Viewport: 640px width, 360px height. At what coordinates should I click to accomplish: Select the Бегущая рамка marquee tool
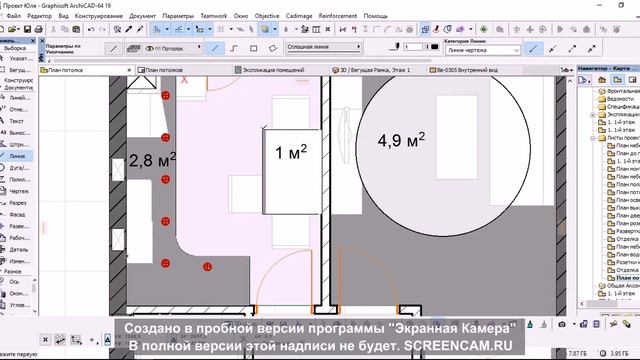pos(16,70)
